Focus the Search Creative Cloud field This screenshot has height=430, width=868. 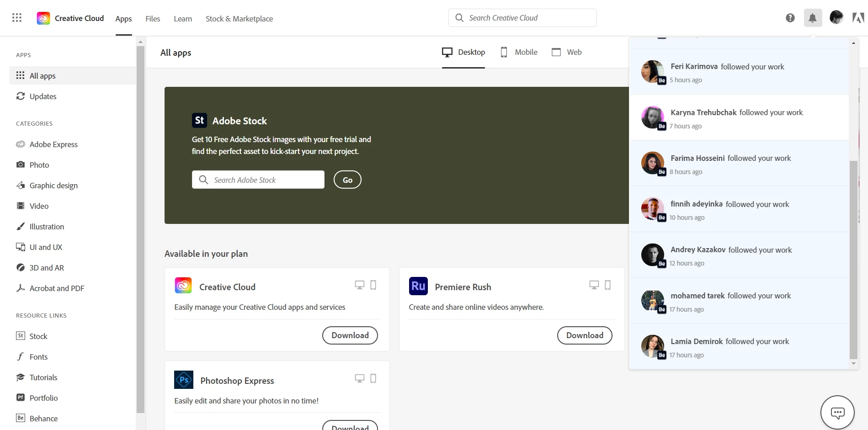[522, 18]
